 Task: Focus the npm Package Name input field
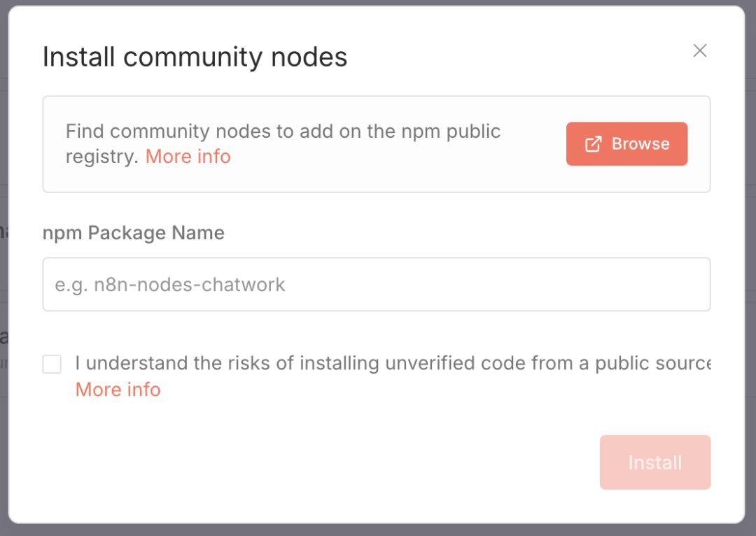point(377,284)
